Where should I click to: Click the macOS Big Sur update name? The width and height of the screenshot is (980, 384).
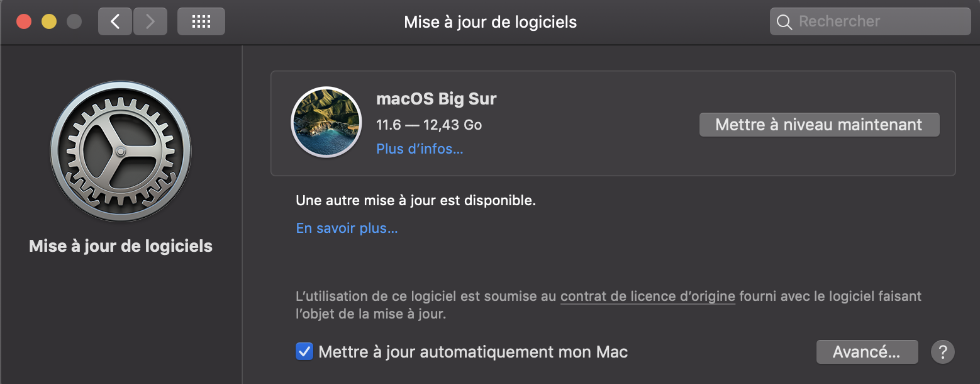[436, 99]
